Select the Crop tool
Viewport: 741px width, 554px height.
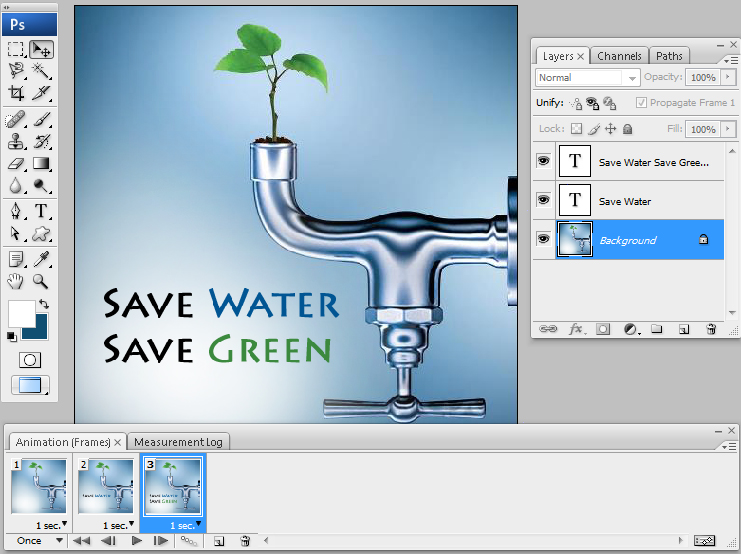pyautogui.click(x=16, y=93)
